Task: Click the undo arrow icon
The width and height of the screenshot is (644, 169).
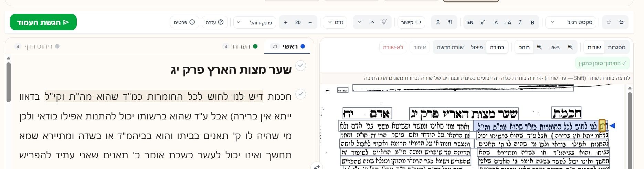Action: coord(621,22)
